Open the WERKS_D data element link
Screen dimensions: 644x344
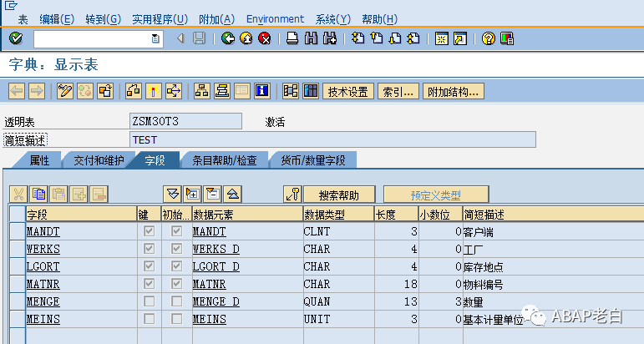(216, 249)
